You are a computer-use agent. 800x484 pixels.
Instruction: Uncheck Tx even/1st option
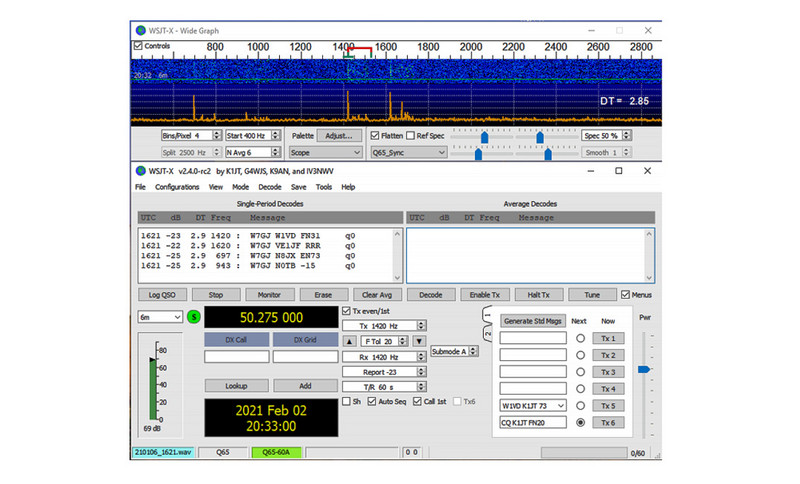pos(346,311)
